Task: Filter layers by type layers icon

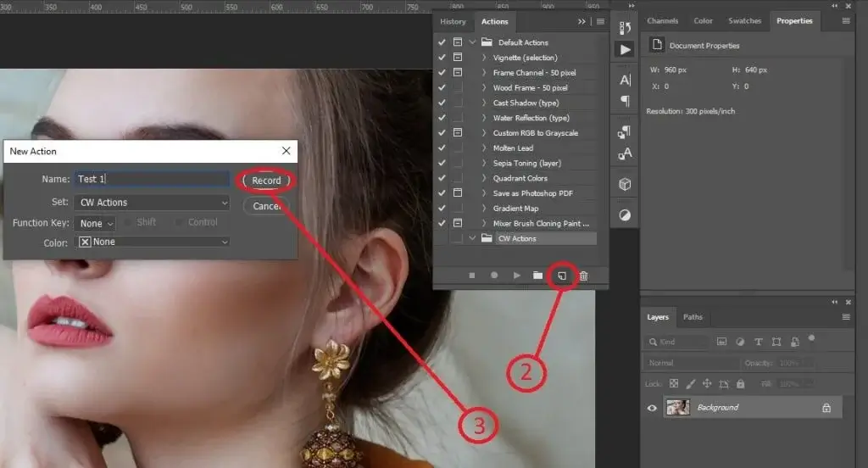Action: pos(759,342)
